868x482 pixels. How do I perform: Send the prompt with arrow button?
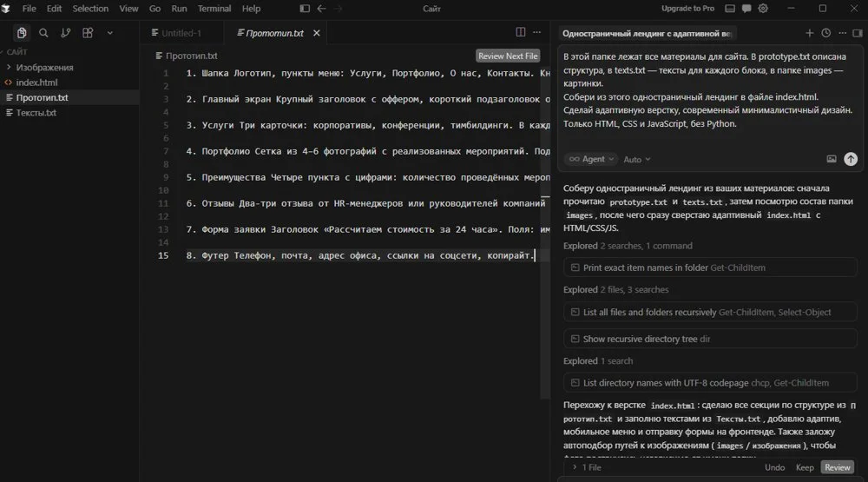point(851,159)
